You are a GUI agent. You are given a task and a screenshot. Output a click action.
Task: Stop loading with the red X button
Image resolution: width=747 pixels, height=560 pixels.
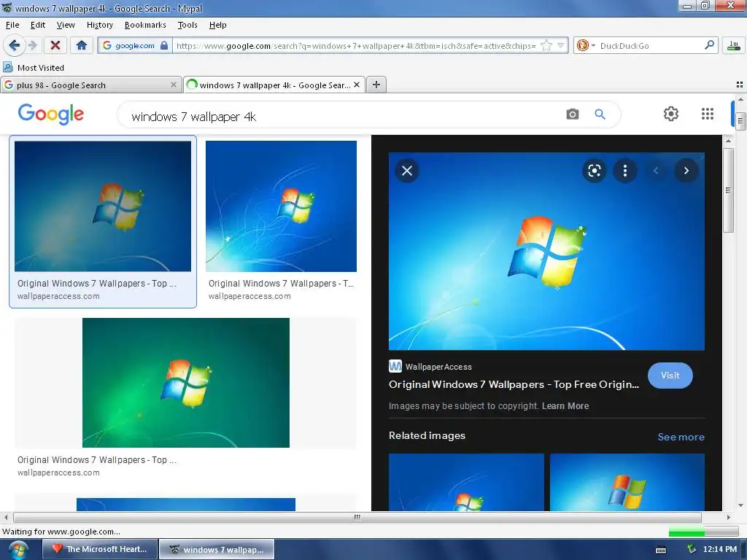tap(55, 46)
